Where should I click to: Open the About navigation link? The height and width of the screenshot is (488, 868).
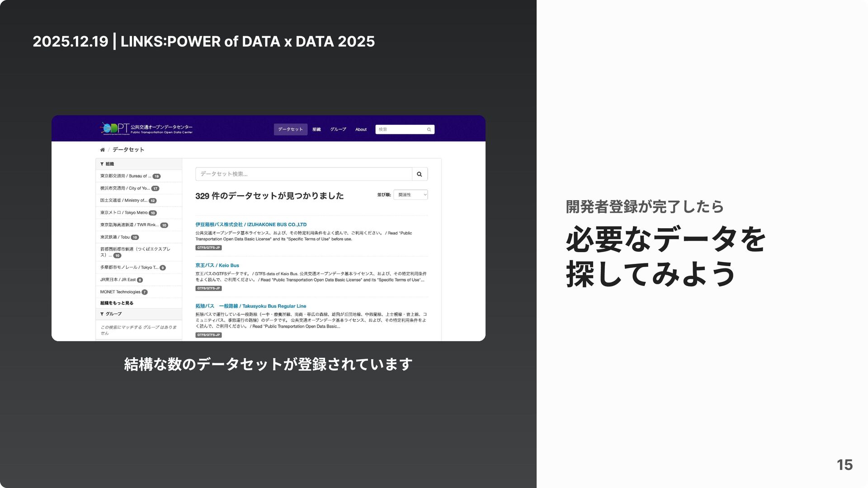(x=361, y=130)
